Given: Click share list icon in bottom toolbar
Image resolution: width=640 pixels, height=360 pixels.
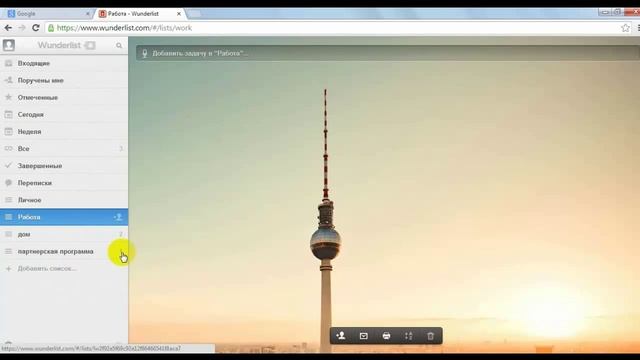Looking at the screenshot, I should (x=341, y=336).
